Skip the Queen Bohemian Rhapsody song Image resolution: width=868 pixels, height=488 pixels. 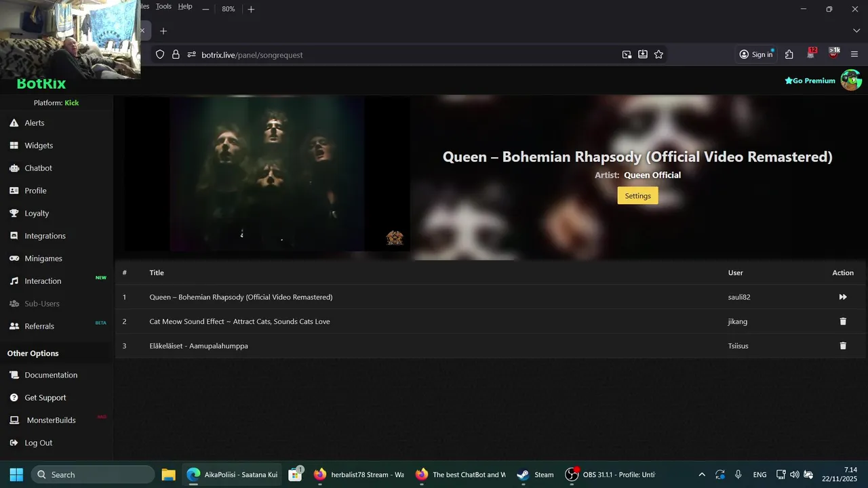point(843,297)
